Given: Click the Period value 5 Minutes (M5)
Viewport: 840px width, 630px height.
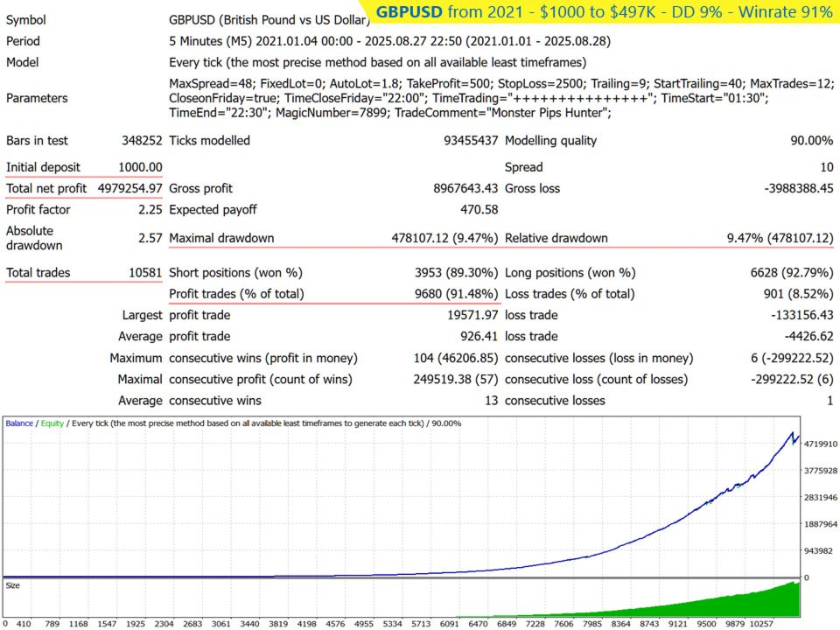Looking at the screenshot, I should point(211,41).
